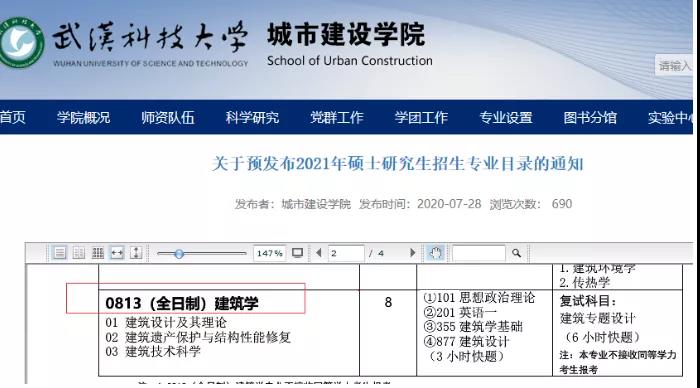Open 学院概况 menu
The image size is (700, 388).
click(83, 117)
